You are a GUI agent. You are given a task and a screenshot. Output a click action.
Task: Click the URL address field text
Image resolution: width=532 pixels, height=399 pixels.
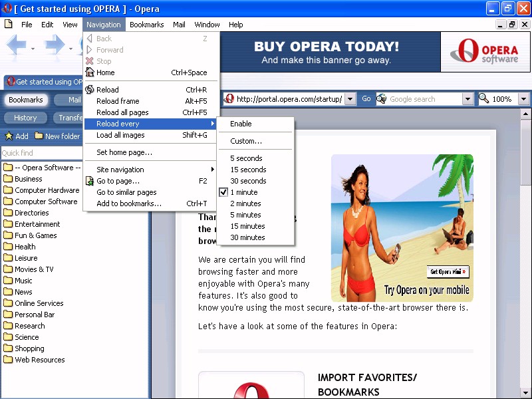click(x=289, y=98)
